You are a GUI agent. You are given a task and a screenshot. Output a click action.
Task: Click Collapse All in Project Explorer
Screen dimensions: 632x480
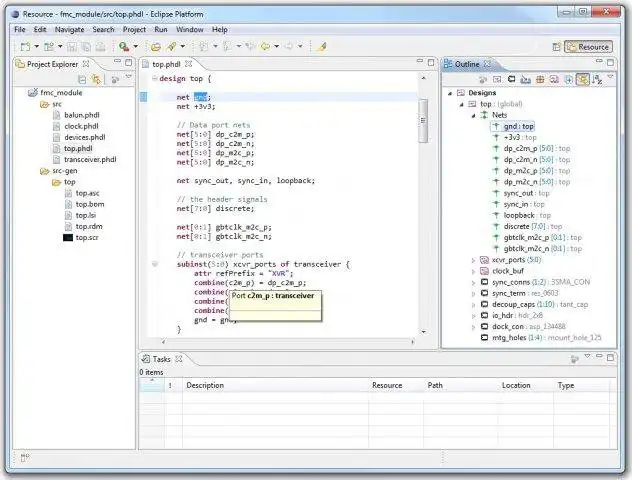tap(82, 79)
